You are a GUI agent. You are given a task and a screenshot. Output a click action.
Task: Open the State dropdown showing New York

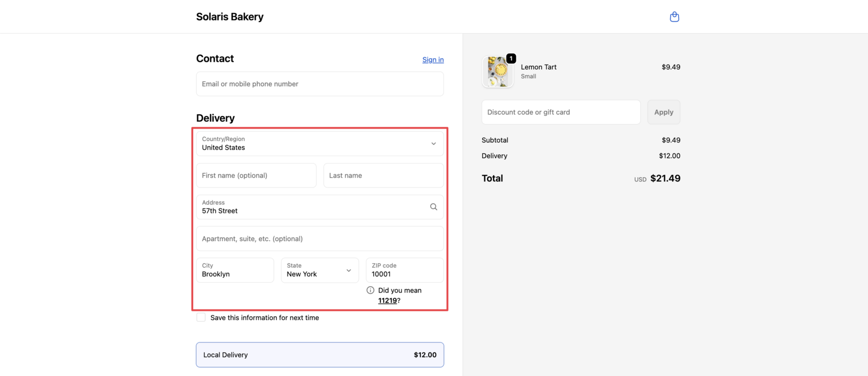pos(320,270)
